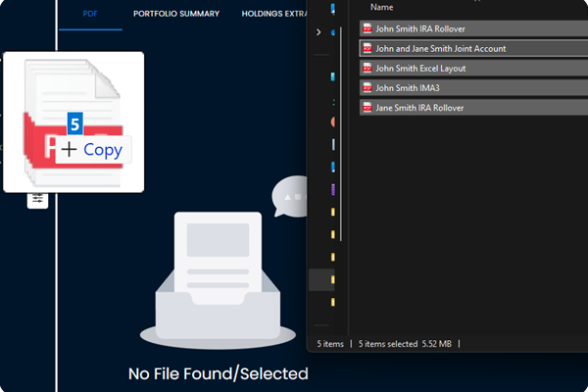Click the '5 items' count in status bar
588x392 pixels.
point(330,344)
